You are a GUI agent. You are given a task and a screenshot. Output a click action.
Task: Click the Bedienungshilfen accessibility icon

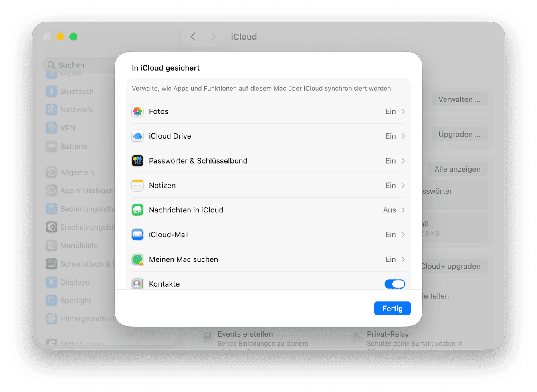point(52,209)
